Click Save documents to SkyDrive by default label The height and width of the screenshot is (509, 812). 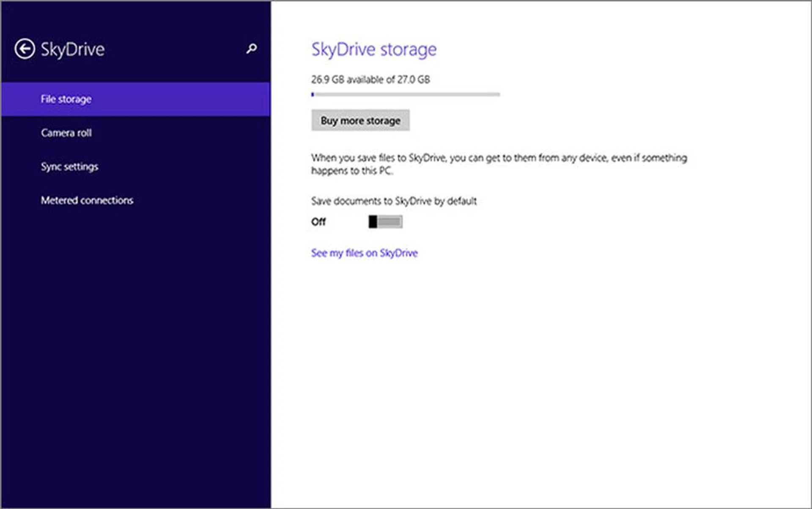click(x=394, y=201)
